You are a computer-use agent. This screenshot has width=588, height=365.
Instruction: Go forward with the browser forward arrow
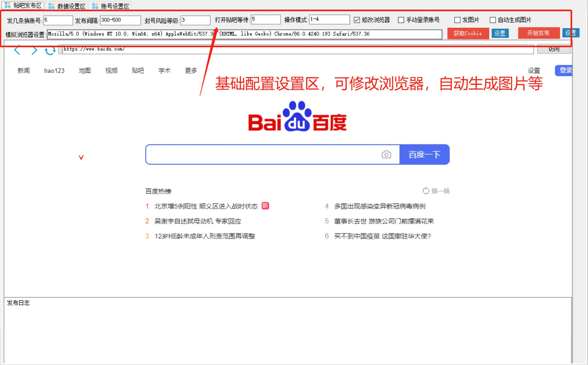pos(34,50)
